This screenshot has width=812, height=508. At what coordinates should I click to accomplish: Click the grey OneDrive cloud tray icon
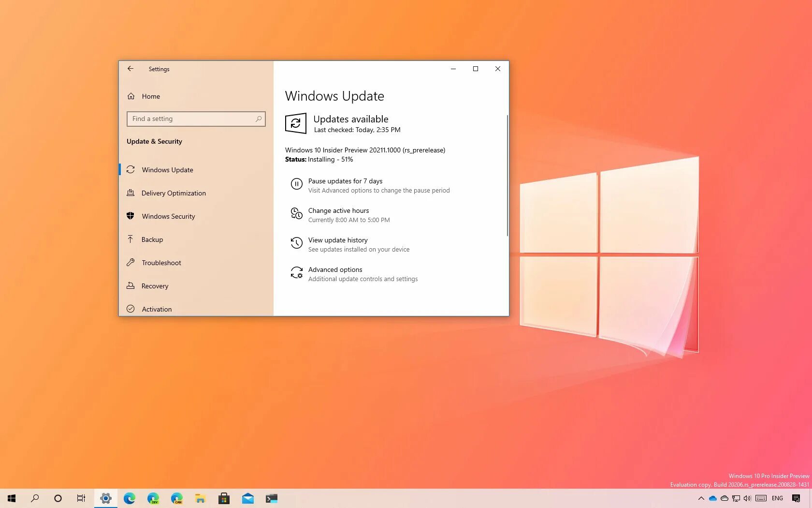(725, 498)
